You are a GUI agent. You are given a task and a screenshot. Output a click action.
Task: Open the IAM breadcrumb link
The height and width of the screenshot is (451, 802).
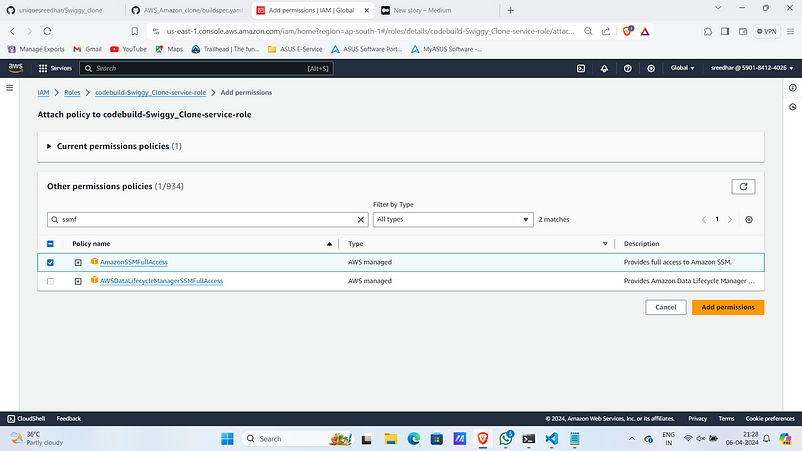point(43,93)
